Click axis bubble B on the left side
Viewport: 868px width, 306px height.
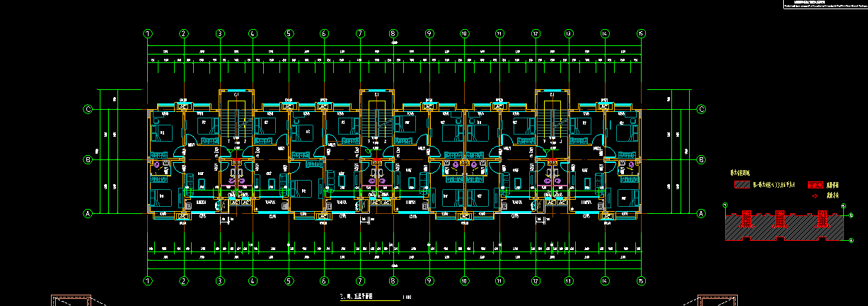click(x=88, y=160)
